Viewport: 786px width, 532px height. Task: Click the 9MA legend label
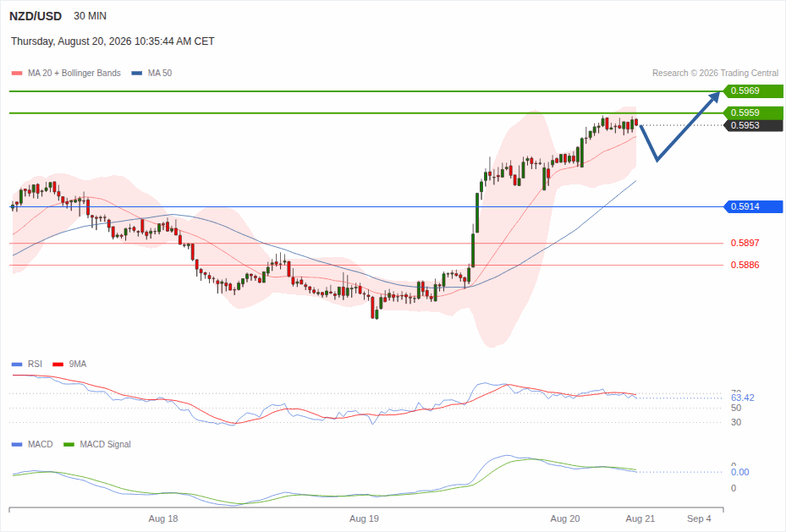point(78,365)
